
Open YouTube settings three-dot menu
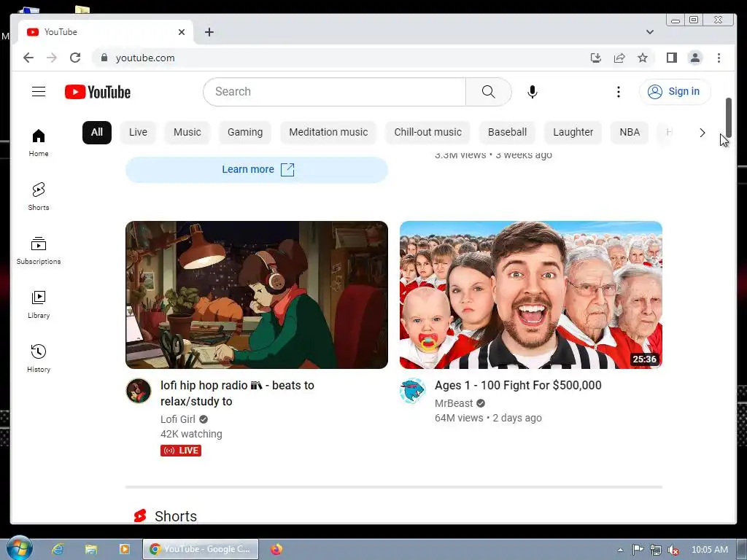(x=619, y=91)
